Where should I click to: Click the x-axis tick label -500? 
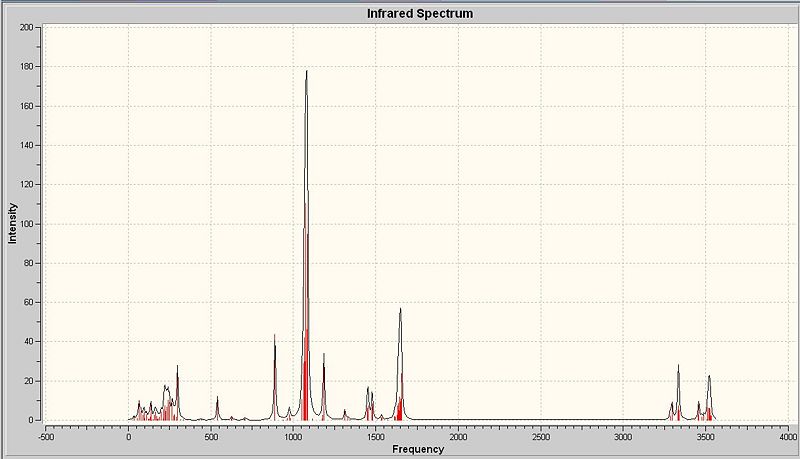pos(45,437)
